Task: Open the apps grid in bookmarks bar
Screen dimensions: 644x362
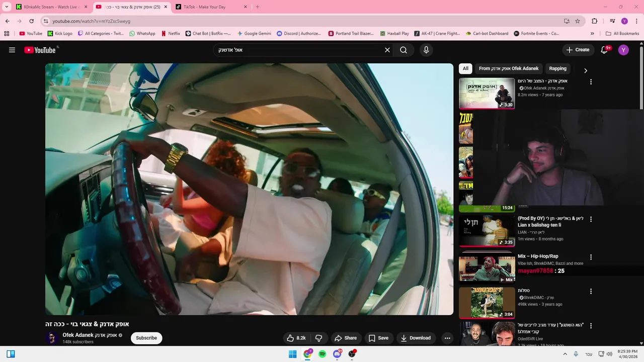Action: coord(7,34)
